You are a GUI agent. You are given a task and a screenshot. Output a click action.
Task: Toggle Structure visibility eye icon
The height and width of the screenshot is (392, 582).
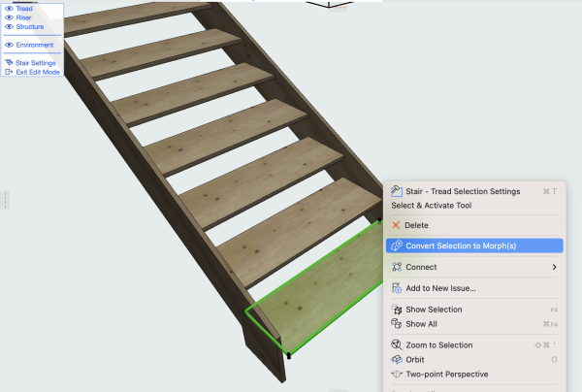point(9,27)
